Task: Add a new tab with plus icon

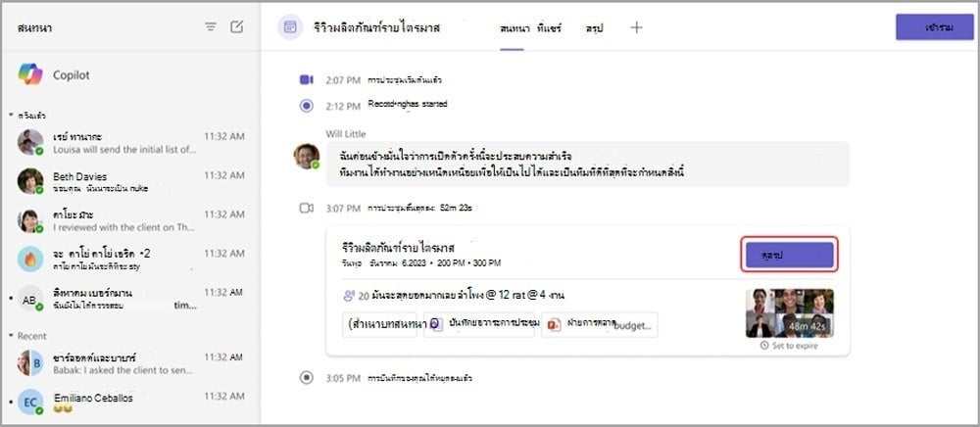Action: (x=636, y=27)
